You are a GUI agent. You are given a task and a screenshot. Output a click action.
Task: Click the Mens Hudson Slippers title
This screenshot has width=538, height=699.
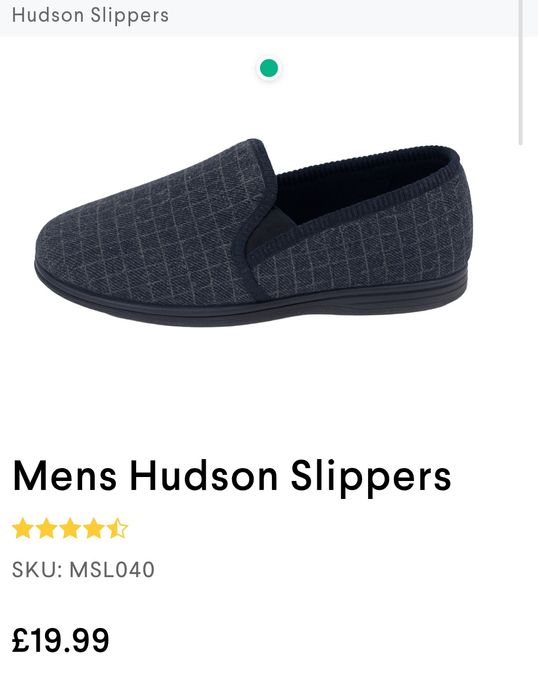tap(232, 477)
